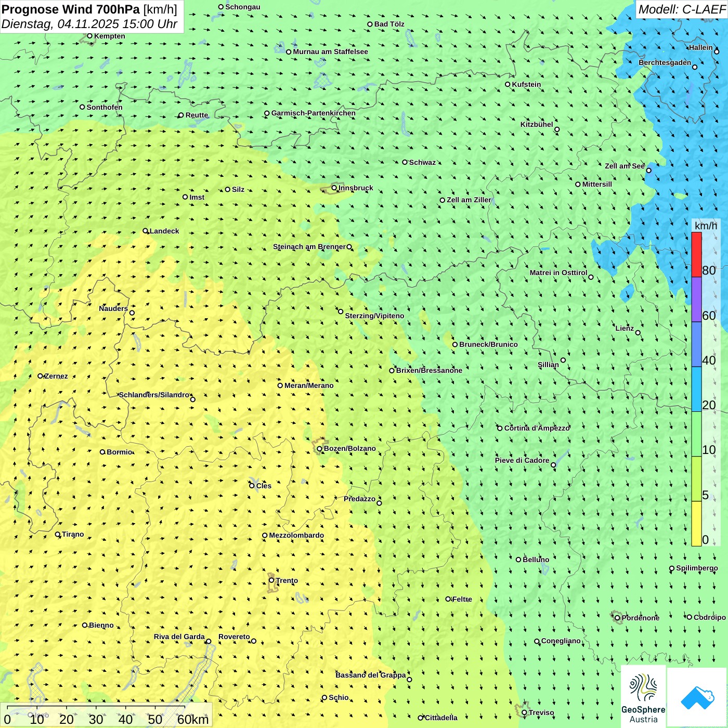Select the red 80 km/h legend color
This screenshot has height=728, width=728.
tap(696, 254)
